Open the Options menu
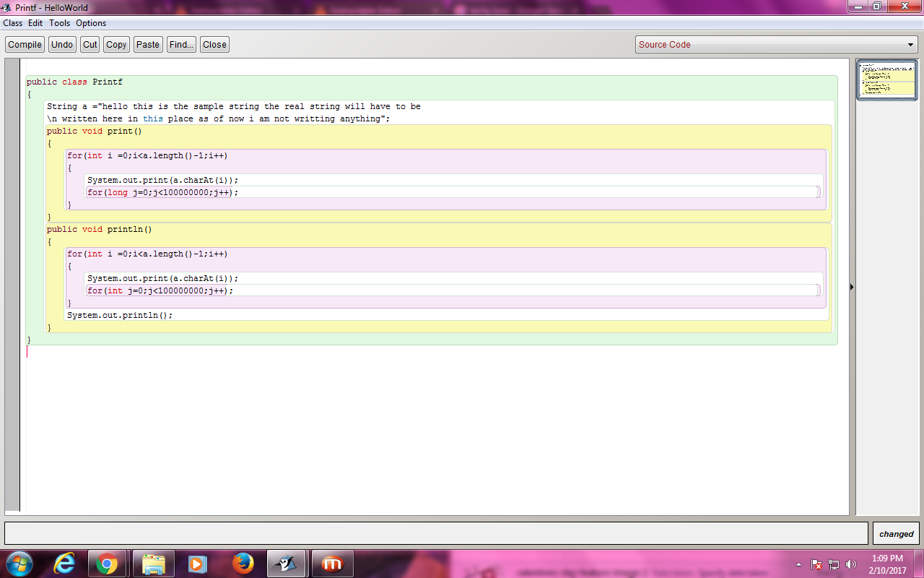 (x=91, y=23)
